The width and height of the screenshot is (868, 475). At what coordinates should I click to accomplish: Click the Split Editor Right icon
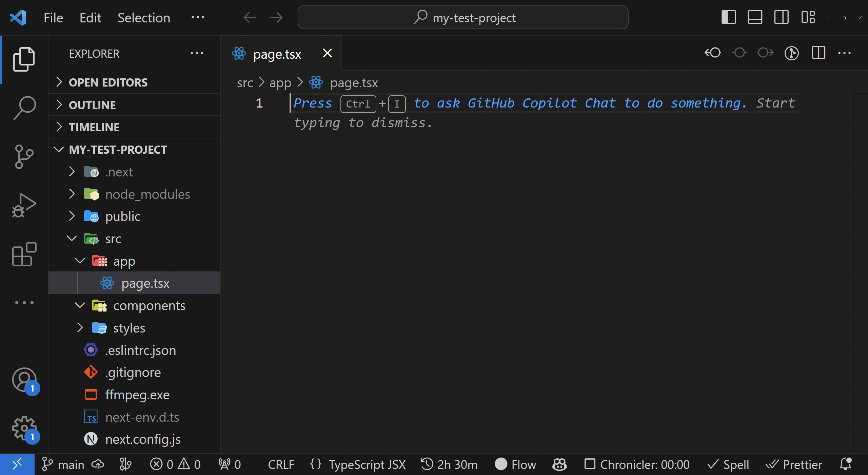click(818, 53)
